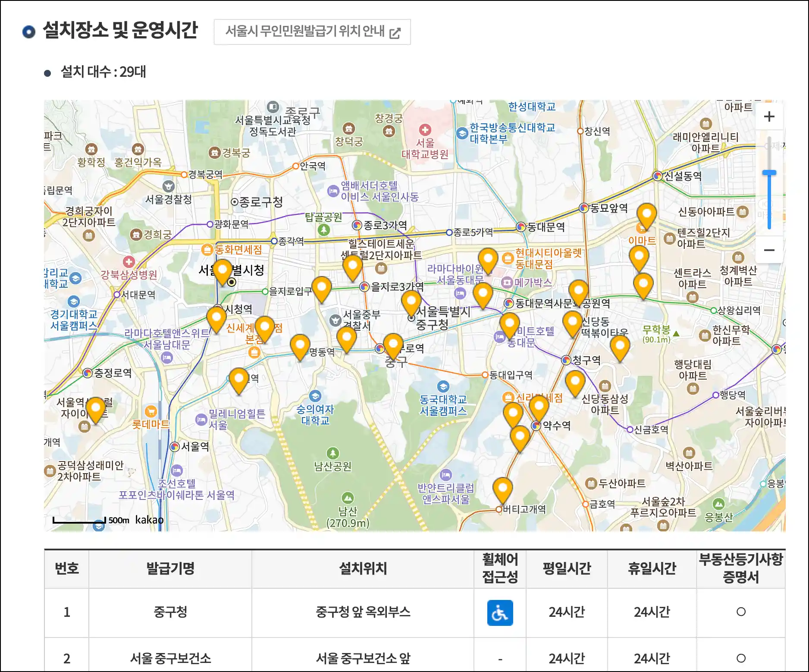The image size is (809, 672).
Task: Click the 설치장소 및 운영시간 heading
Action: tap(120, 30)
